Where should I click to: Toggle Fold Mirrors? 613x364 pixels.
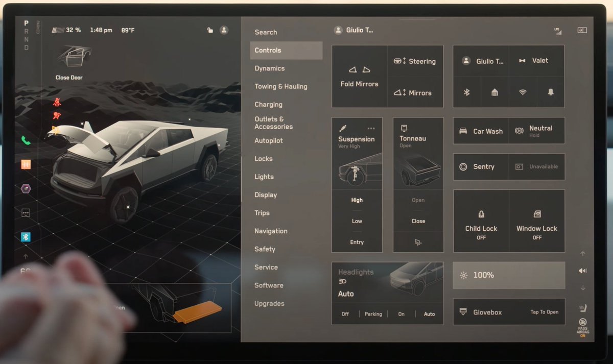(360, 77)
